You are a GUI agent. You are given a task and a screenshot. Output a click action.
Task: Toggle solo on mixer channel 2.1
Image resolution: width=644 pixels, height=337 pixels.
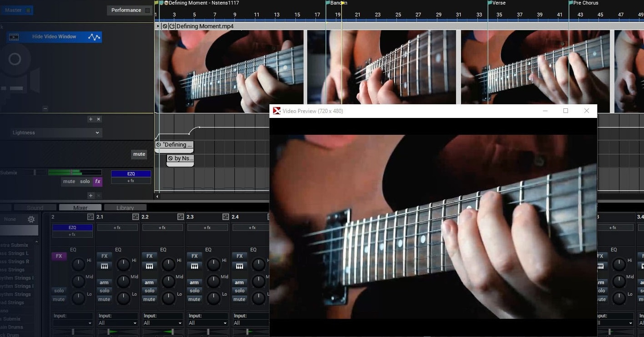[104, 291]
